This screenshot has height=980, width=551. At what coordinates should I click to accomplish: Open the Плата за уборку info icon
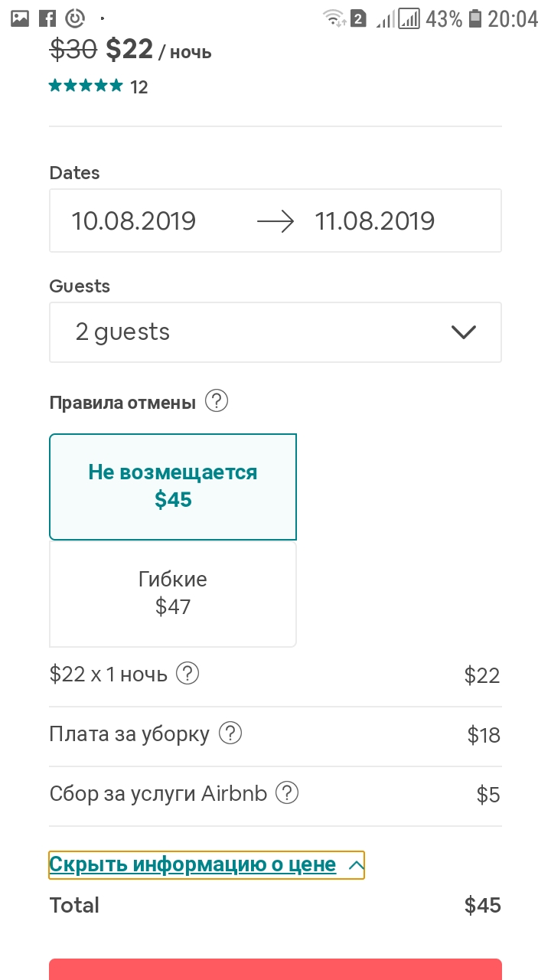tap(230, 733)
